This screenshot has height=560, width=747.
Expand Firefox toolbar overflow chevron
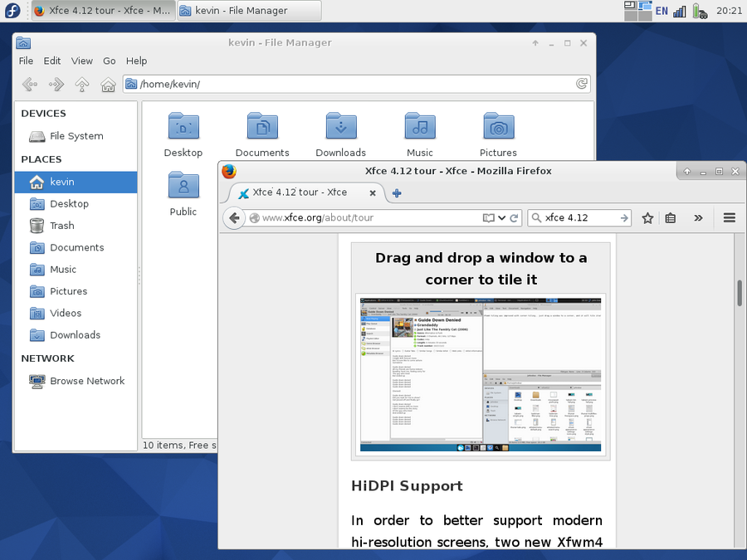coord(698,218)
